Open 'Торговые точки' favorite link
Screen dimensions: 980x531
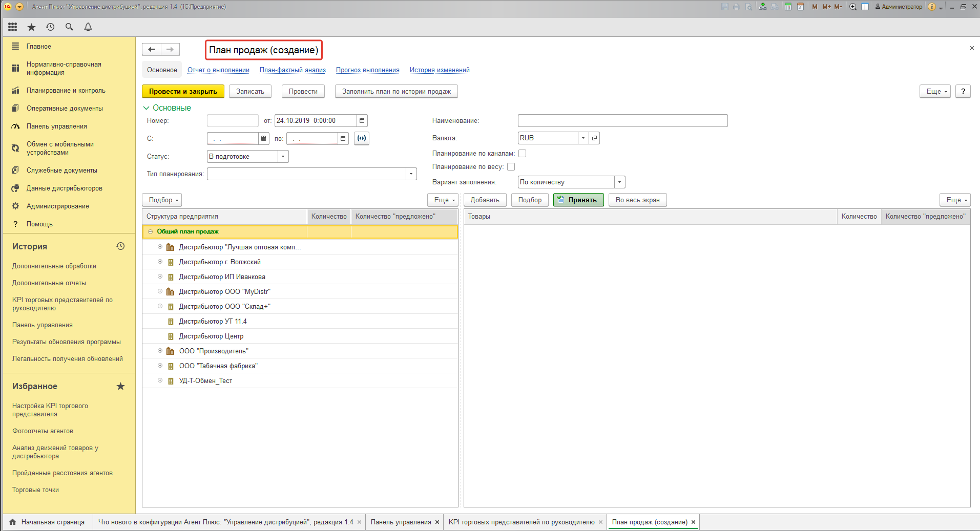[x=35, y=490]
